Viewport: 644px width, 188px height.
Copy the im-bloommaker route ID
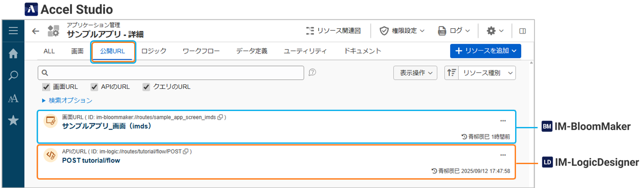tap(220, 117)
